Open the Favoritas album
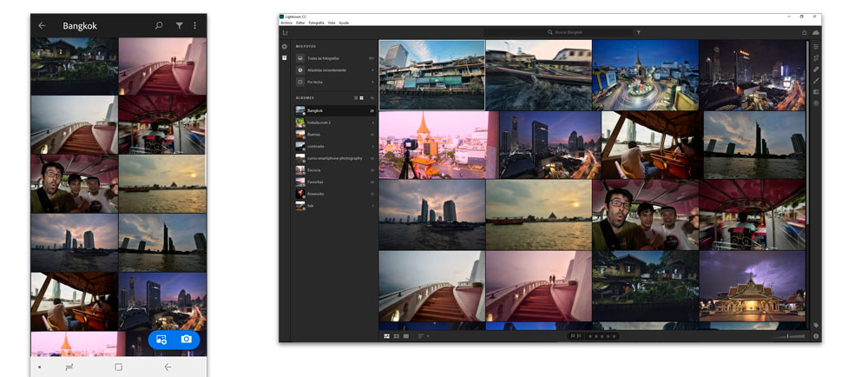This screenshot has height=377, width=868. (x=315, y=182)
